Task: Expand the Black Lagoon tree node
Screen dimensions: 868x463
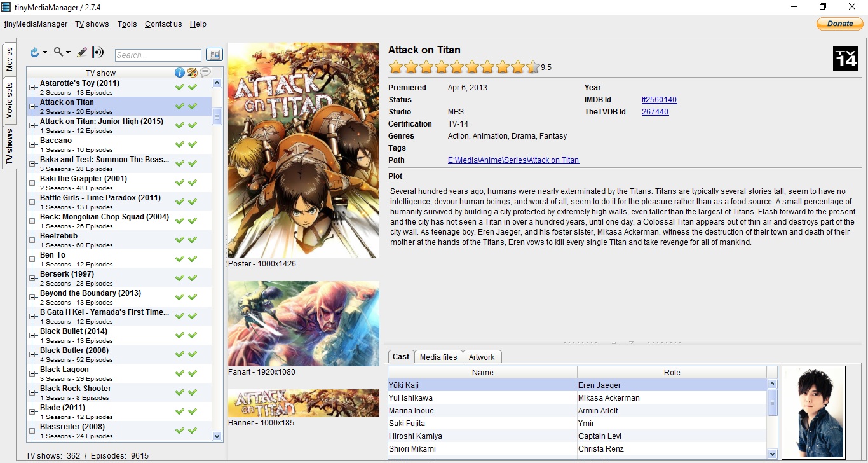Action: coord(32,374)
